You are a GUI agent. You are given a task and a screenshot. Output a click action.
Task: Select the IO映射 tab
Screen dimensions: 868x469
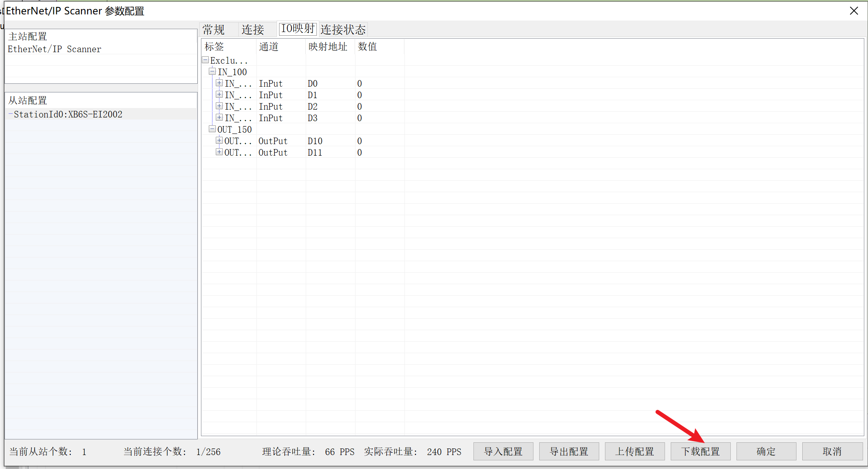pyautogui.click(x=298, y=28)
